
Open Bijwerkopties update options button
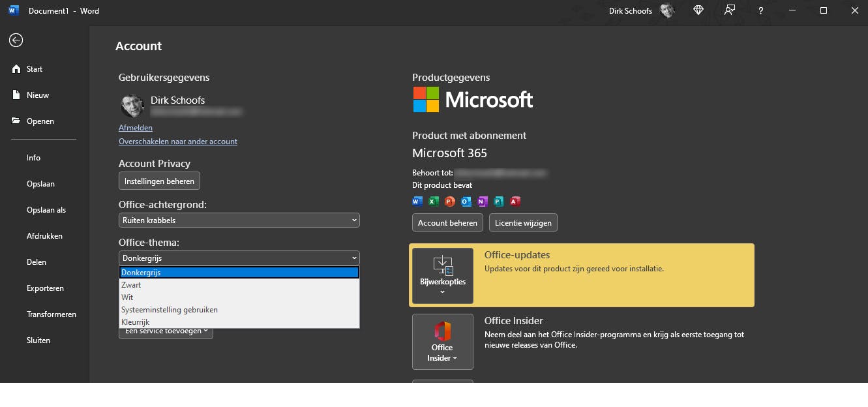pyautogui.click(x=443, y=276)
